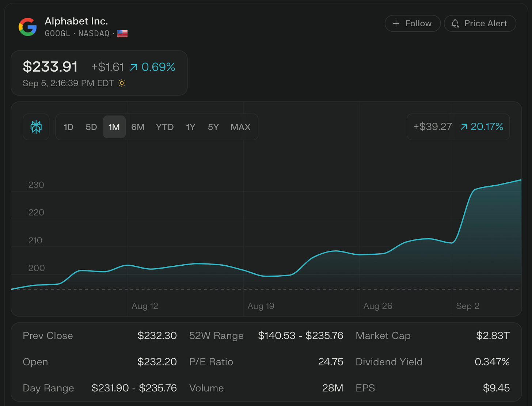The width and height of the screenshot is (532, 406).
Task: Open the Perplexity snowflake chart icon
Action: click(x=36, y=127)
